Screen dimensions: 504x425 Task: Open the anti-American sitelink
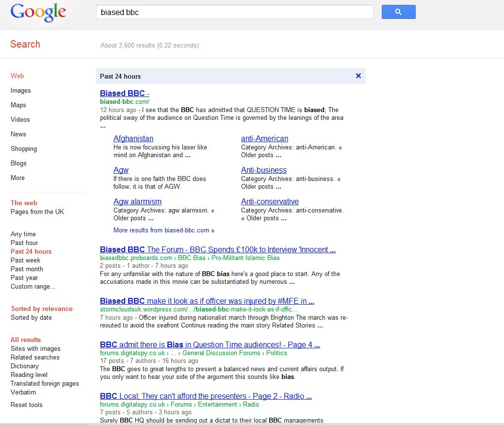pyautogui.click(x=264, y=139)
